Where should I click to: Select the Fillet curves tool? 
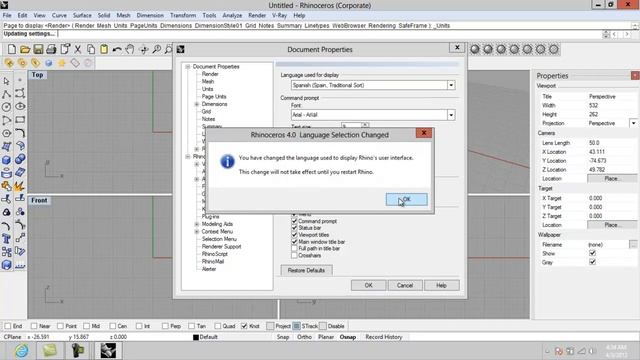click(x=20, y=133)
